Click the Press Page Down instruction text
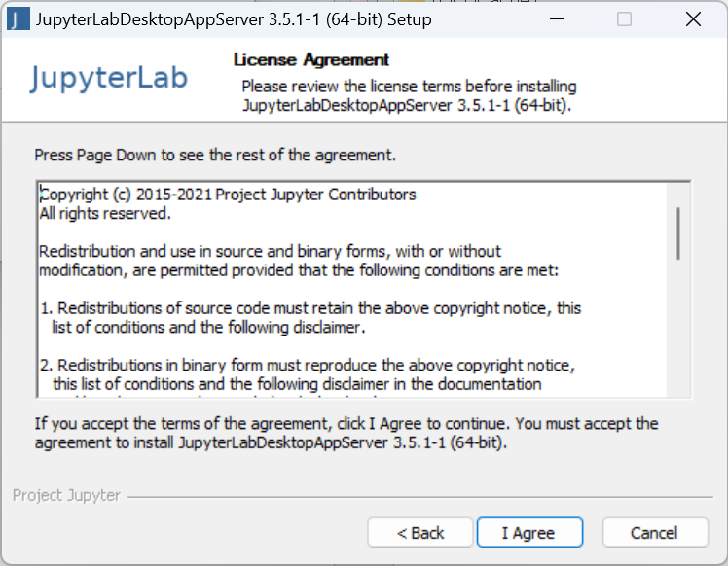Image resolution: width=728 pixels, height=566 pixels. coord(215,155)
